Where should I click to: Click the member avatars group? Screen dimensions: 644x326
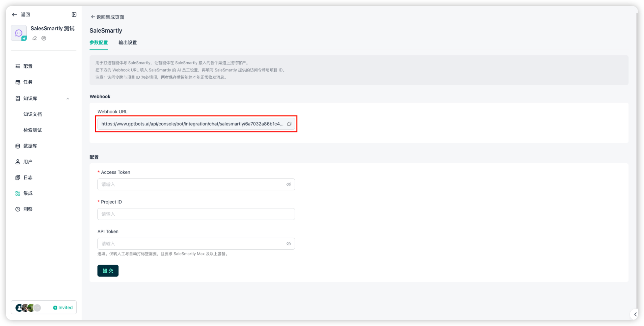tap(28, 308)
